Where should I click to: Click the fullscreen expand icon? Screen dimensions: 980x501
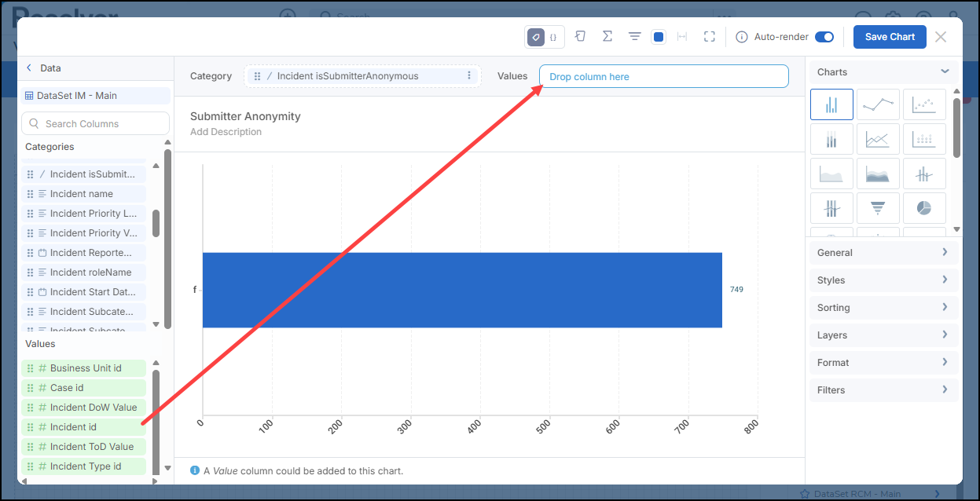(x=710, y=37)
